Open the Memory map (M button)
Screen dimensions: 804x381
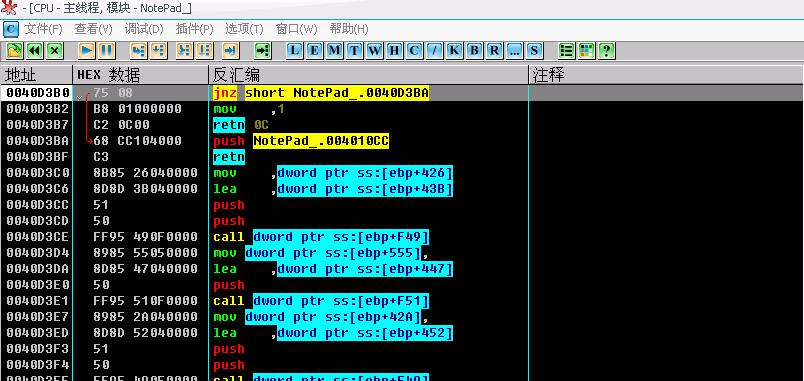334,50
